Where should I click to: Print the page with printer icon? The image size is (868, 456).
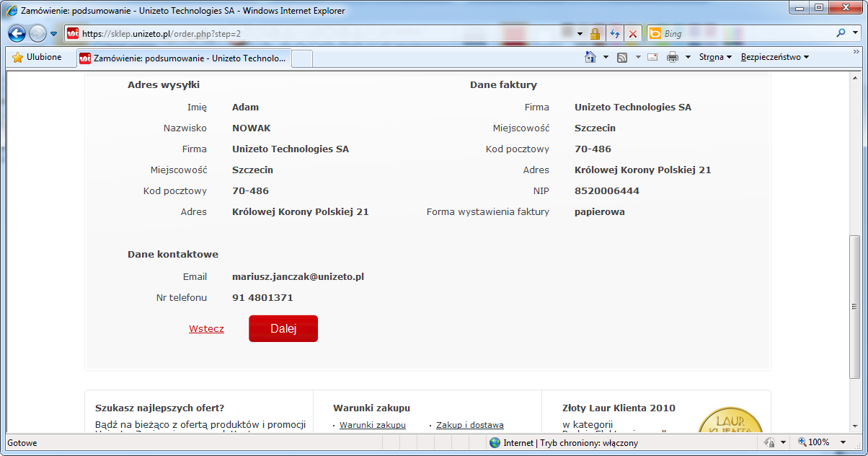click(x=673, y=57)
